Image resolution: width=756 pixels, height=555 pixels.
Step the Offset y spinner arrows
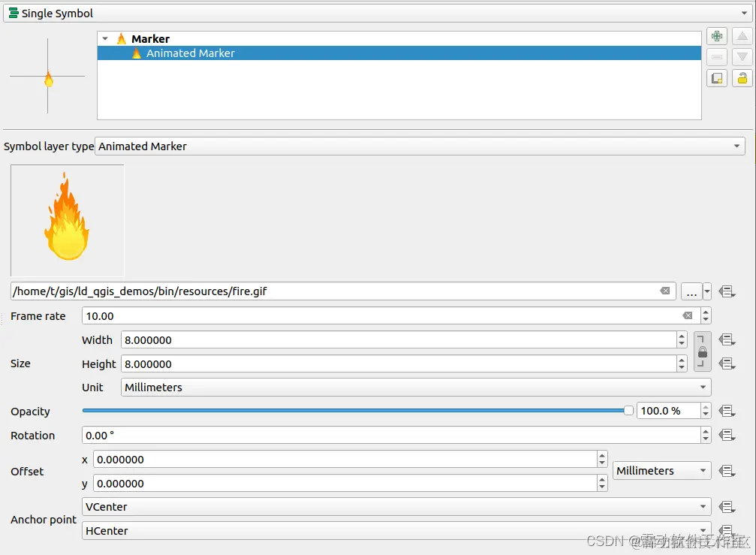coord(601,483)
